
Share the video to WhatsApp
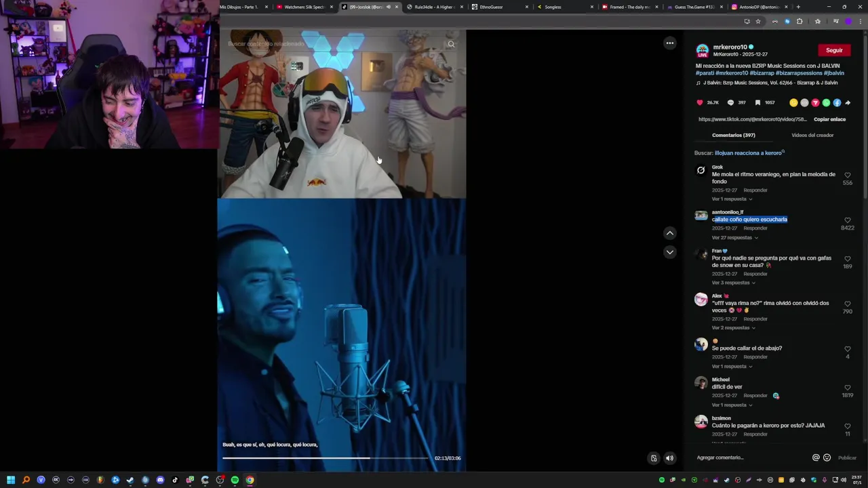click(x=826, y=103)
